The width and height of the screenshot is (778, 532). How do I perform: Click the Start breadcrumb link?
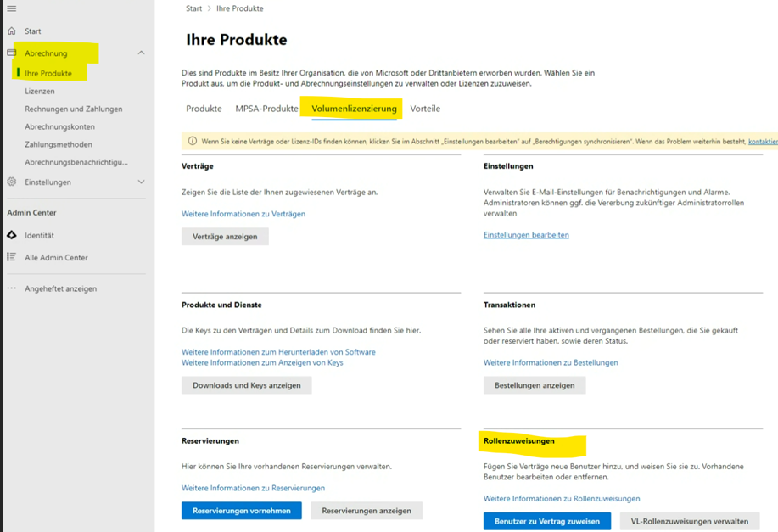click(194, 8)
